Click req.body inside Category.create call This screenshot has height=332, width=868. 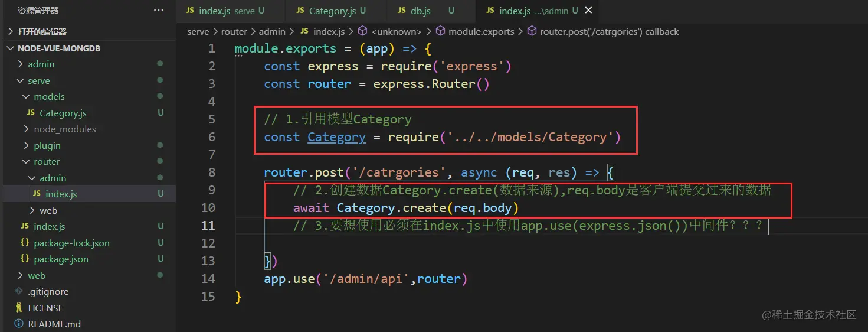482,208
